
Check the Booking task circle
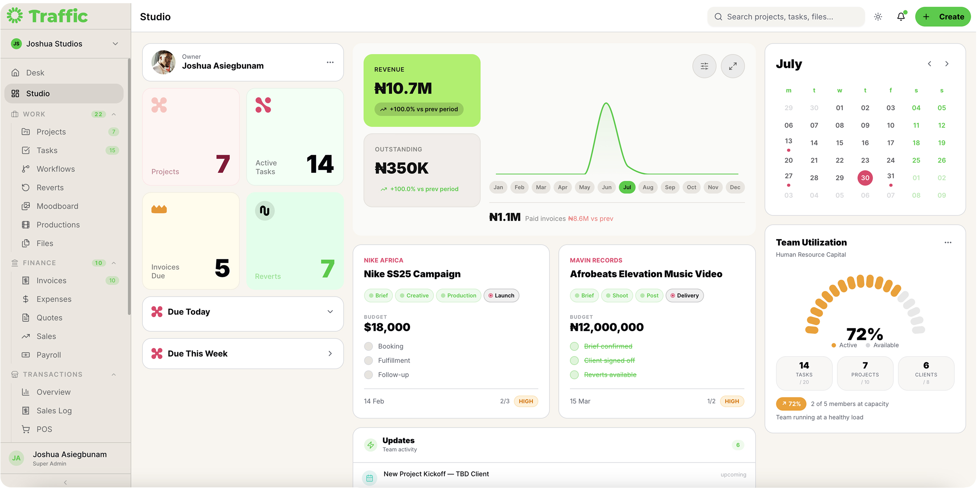coord(368,346)
